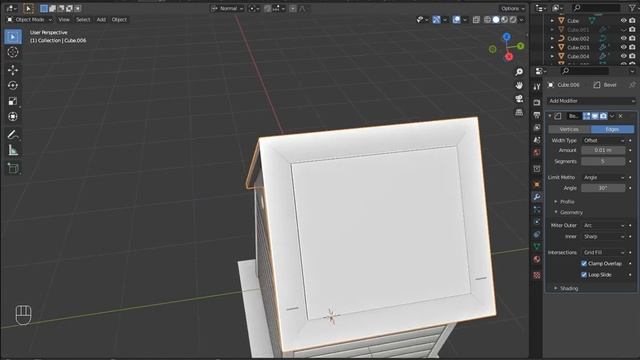Click the blue Z axis gizmo handle
Image resolution: width=640 pixels, height=360 pixels.
507,37
